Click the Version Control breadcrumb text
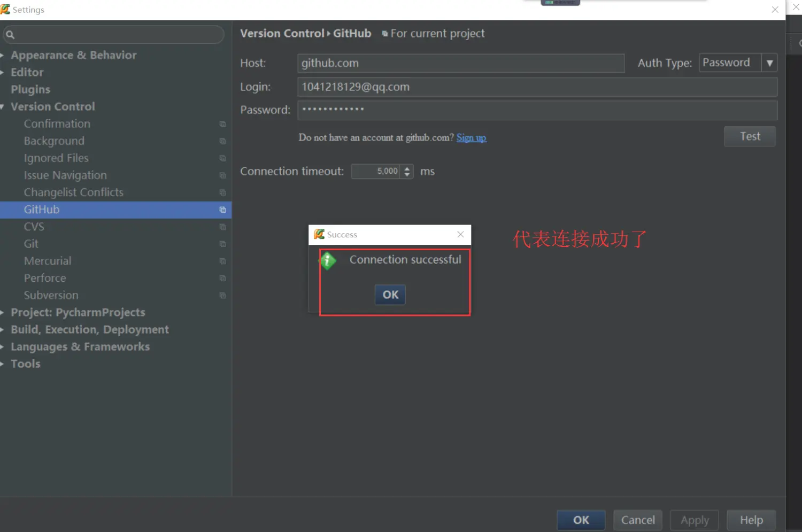Image resolution: width=802 pixels, height=532 pixels. (282, 33)
